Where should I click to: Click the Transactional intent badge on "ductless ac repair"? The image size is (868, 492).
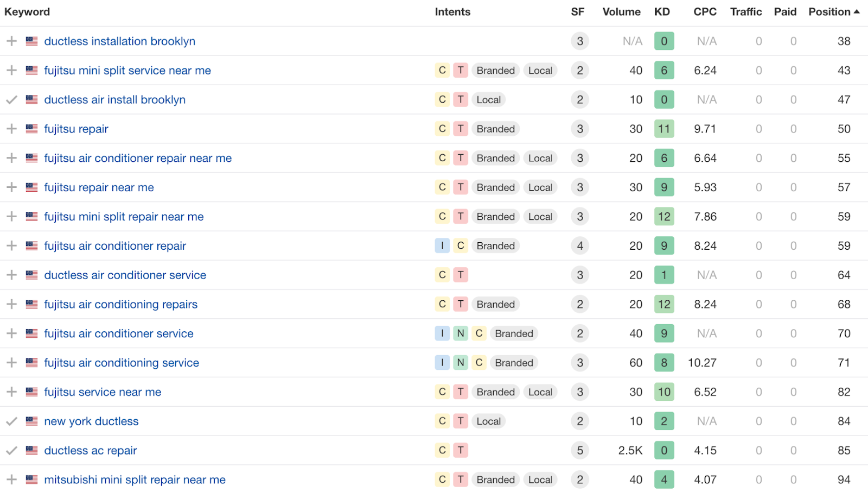(x=460, y=450)
